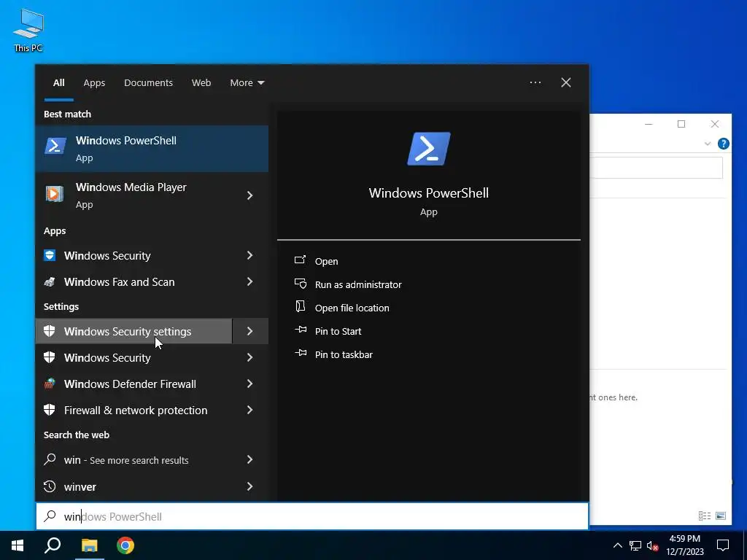The width and height of the screenshot is (747, 560).
Task: Close the search panel with the X
Action: [566, 82]
